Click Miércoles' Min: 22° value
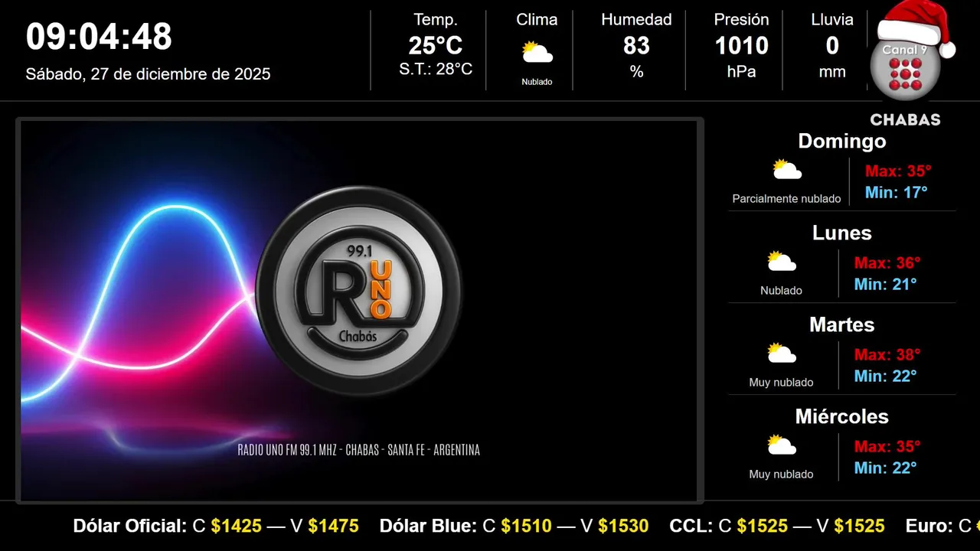 (x=886, y=468)
